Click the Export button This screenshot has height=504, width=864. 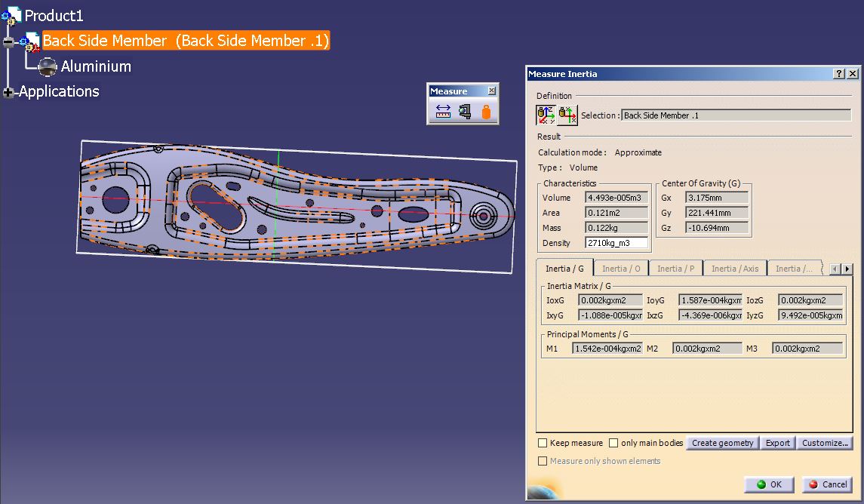point(777,443)
